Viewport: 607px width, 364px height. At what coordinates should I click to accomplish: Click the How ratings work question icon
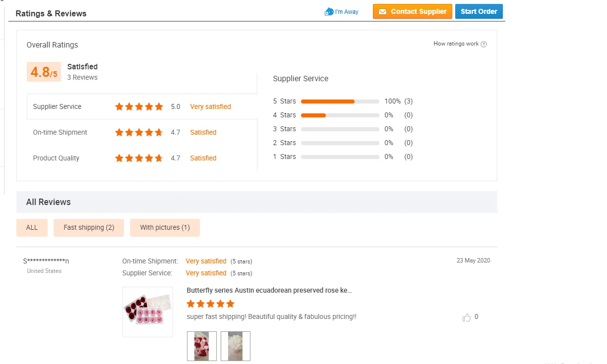[484, 44]
